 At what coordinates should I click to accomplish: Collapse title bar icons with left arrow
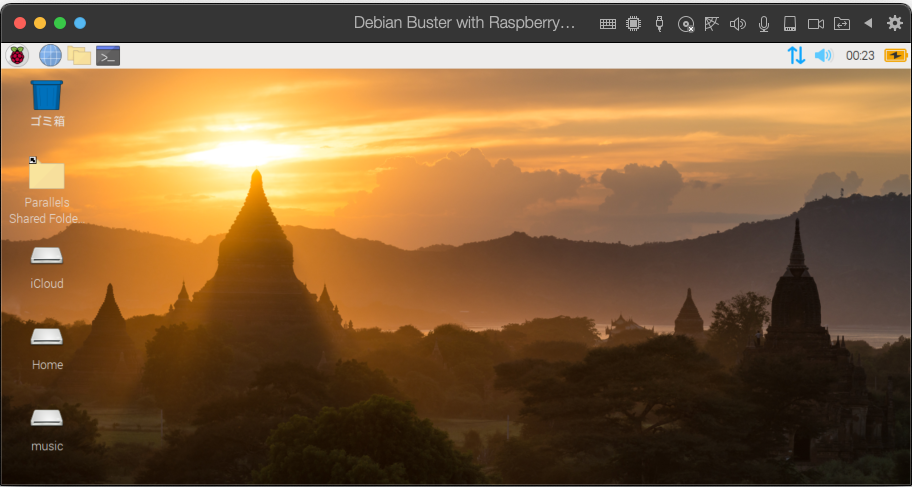(868, 23)
